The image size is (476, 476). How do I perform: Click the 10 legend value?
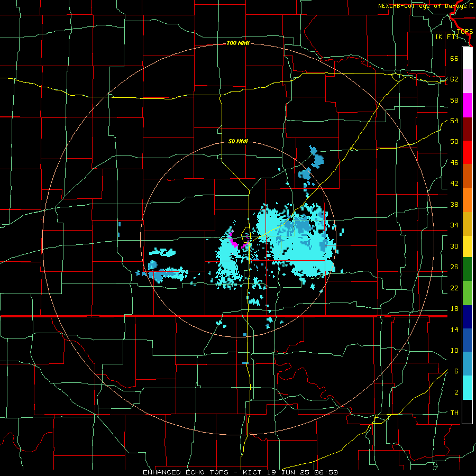pyautogui.click(x=454, y=351)
